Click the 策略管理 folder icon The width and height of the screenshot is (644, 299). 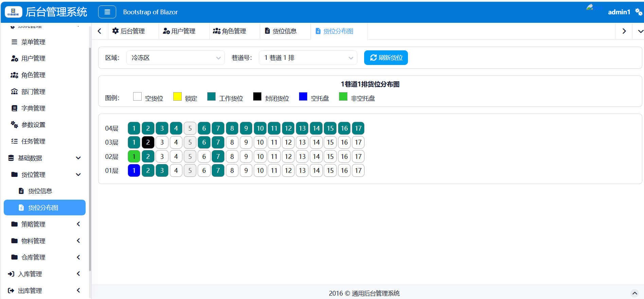[14, 224]
